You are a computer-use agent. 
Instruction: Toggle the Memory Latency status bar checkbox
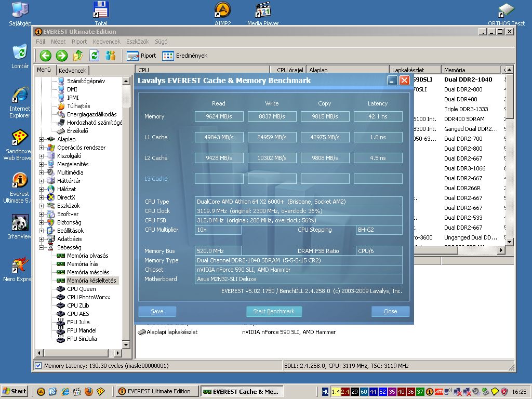(x=38, y=365)
